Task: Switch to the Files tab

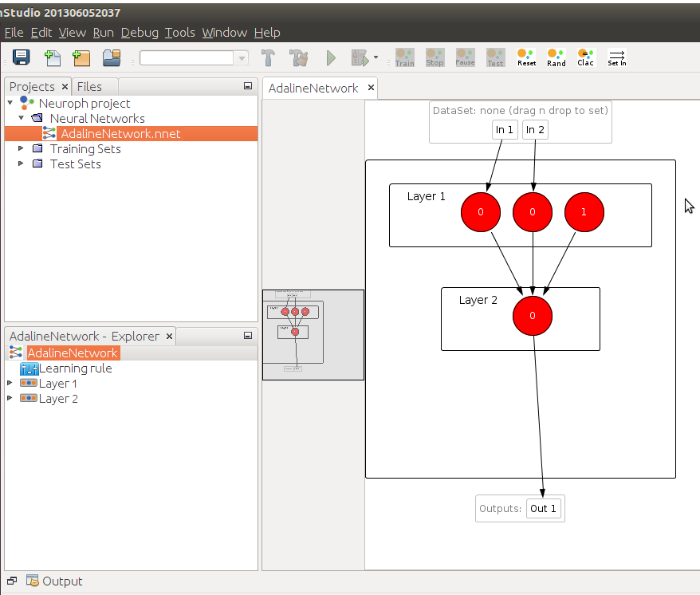Action: pyautogui.click(x=89, y=86)
